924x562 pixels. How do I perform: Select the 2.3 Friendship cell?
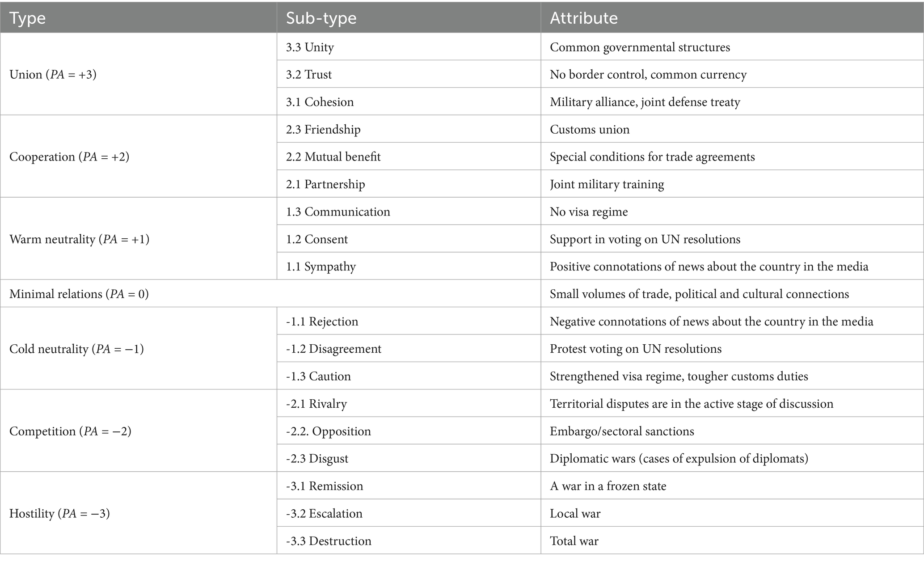pyautogui.click(x=323, y=129)
